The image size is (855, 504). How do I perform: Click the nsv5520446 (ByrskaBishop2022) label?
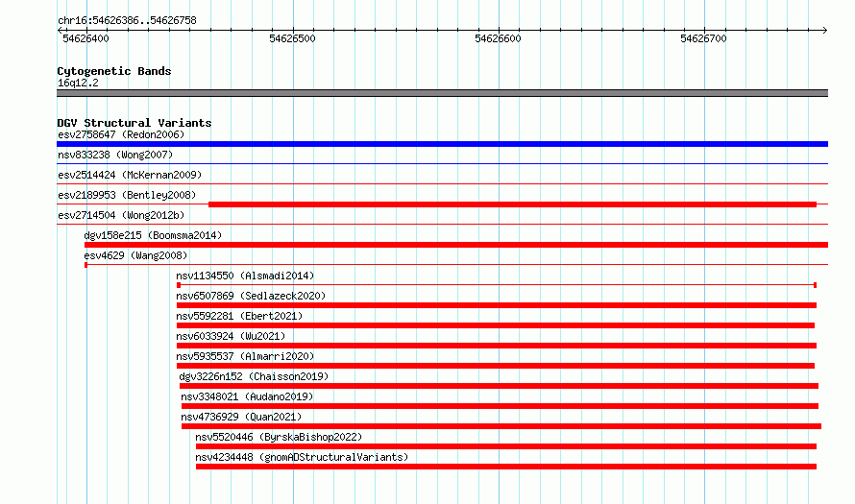tap(279, 437)
